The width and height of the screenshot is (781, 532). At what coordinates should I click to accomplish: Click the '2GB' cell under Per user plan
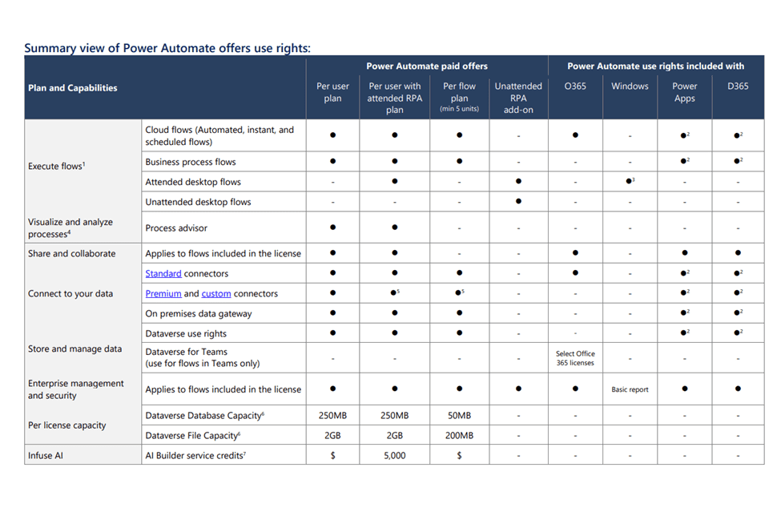(x=332, y=435)
